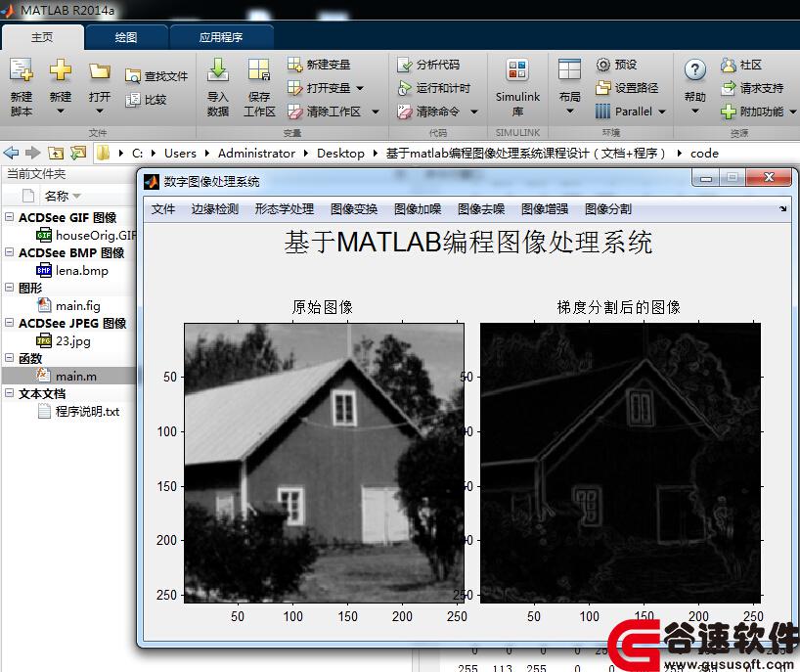The height and width of the screenshot is (672, 800).
Task: Collapse the 文本文档 group
Action: (x=9, y=392)
